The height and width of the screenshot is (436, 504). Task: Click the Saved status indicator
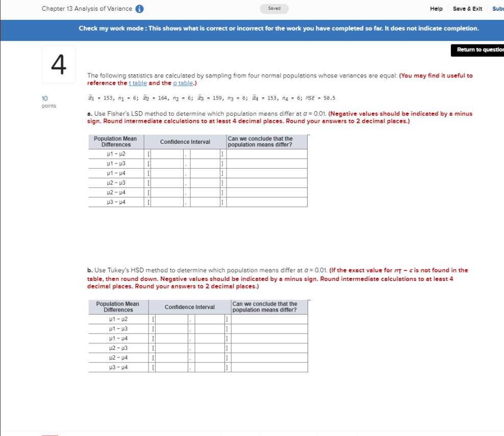tap(274, 9)
